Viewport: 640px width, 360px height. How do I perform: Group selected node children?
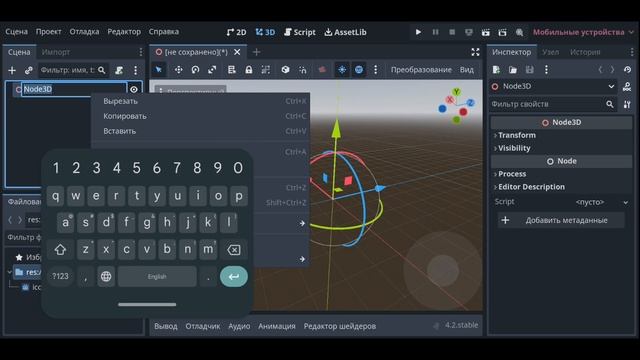(265, 70)
